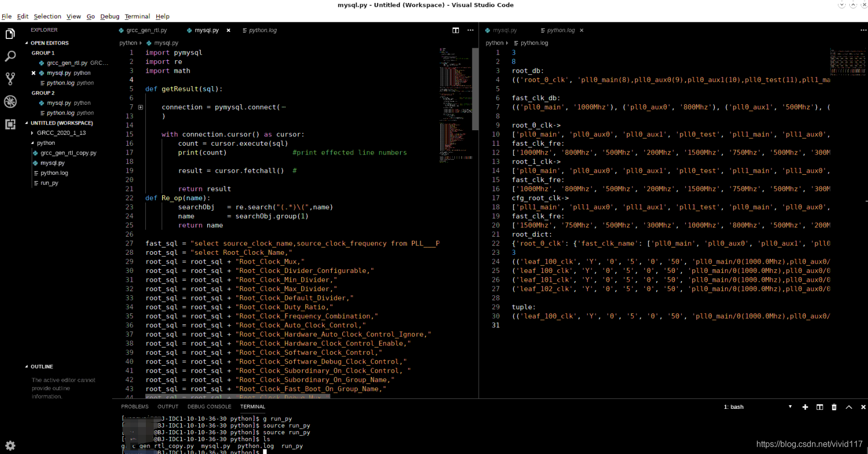
Task: Click mysql.py breadcrumb in left editor
Action: pyautogui.click(x=166, y=43)
